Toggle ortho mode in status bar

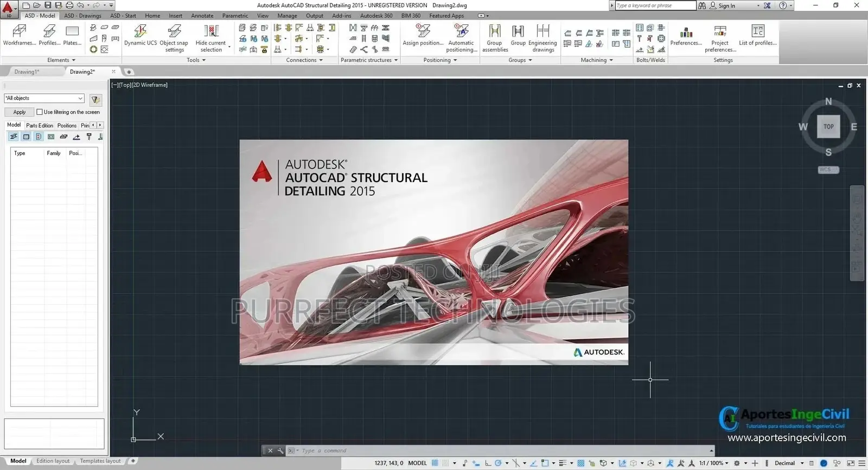point(488,463)
